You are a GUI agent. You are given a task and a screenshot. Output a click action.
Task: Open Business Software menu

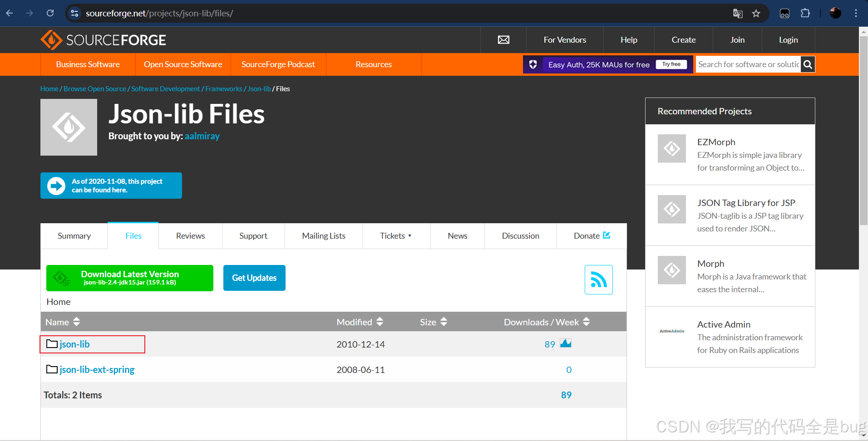click(88, 64)
